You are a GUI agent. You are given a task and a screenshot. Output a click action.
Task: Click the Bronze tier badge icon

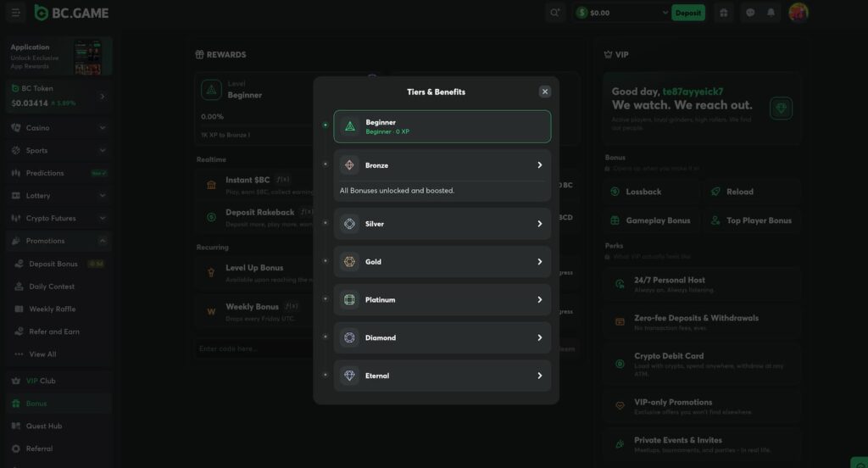349,165
